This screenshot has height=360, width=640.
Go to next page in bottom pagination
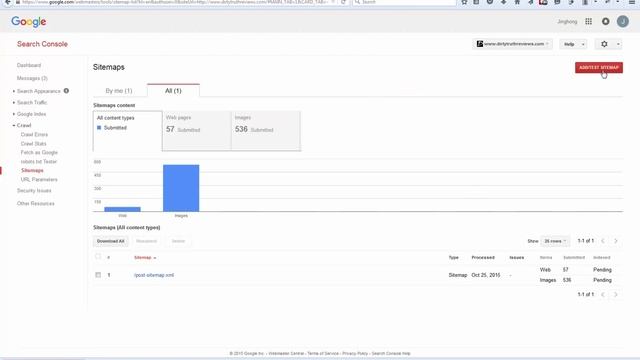616,294
